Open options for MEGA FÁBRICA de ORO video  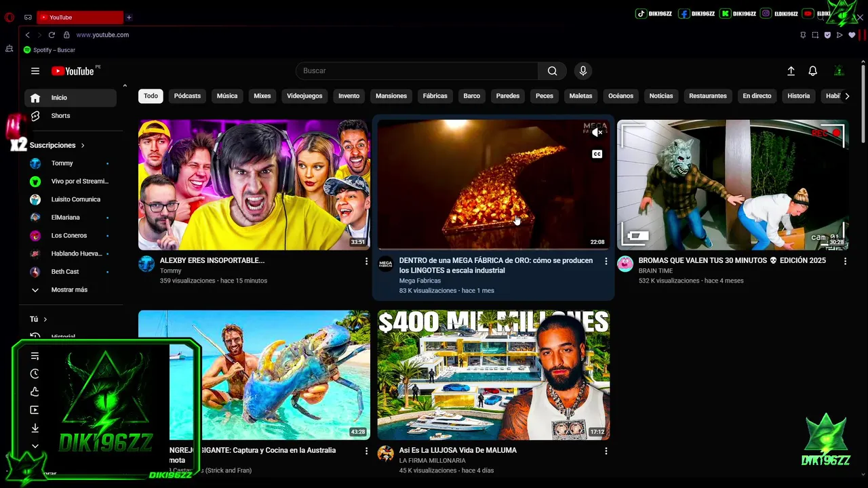point(606,261)
